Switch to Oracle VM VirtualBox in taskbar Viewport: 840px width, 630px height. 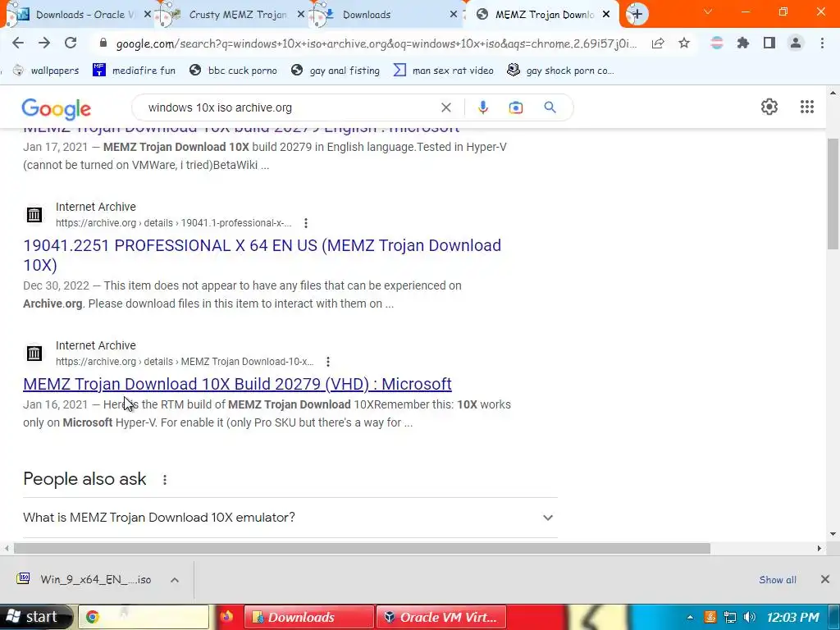(x=441, y=617)
